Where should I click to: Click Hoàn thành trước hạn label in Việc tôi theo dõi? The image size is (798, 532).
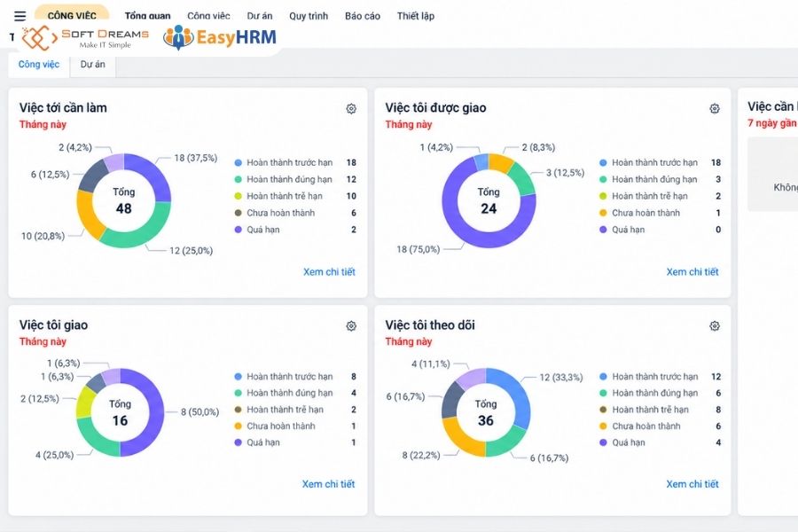coord(655,377)
